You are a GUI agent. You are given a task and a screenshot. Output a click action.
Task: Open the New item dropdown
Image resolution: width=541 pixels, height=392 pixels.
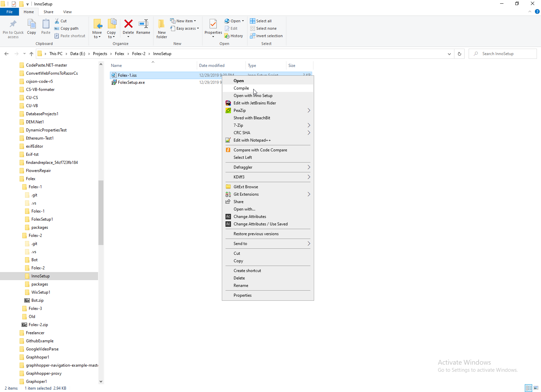[183, 21]
